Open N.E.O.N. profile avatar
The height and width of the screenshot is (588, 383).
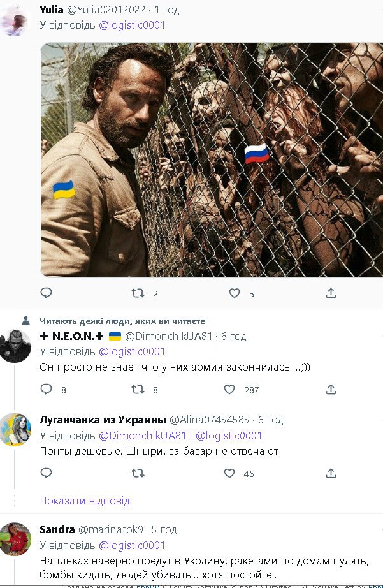[x=15, y=346]
